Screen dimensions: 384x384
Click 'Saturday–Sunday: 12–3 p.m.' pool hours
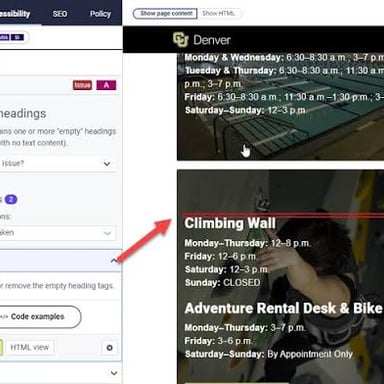[x=245, y=110]
